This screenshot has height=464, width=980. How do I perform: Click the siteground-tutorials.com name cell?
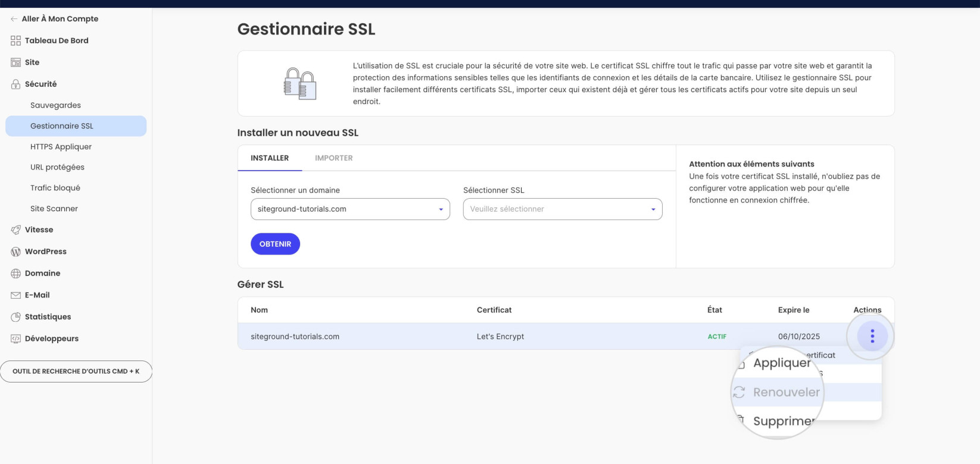pos(295,337)
